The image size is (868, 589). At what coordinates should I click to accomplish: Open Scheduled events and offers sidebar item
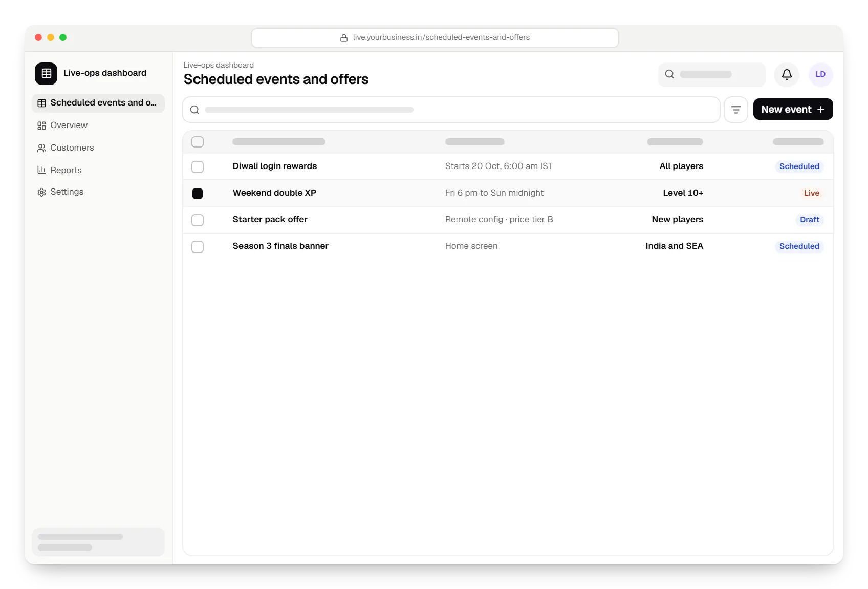point(98,103)
